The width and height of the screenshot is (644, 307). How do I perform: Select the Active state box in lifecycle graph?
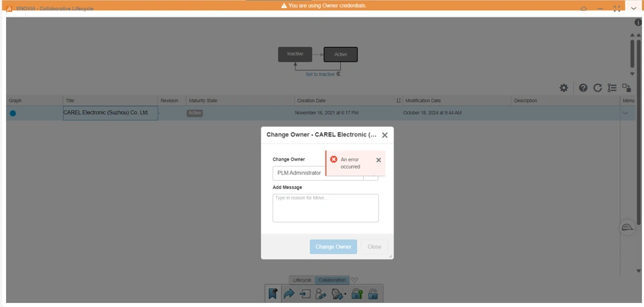click(x=341, y=54)
